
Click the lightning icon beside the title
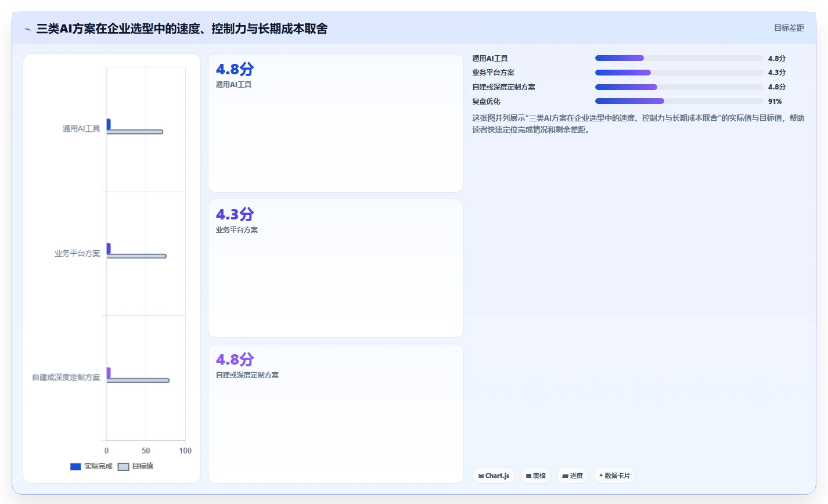click(27, 29)
